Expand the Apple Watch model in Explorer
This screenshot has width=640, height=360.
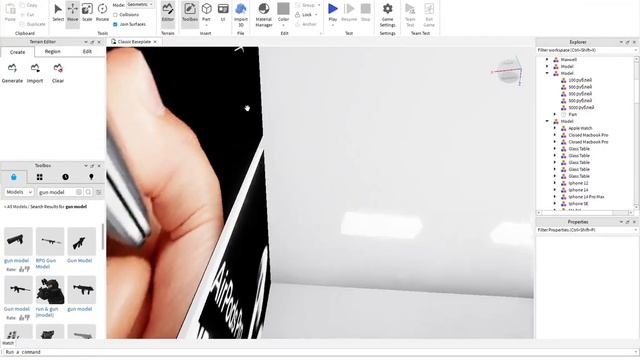[x=555, y=128]
